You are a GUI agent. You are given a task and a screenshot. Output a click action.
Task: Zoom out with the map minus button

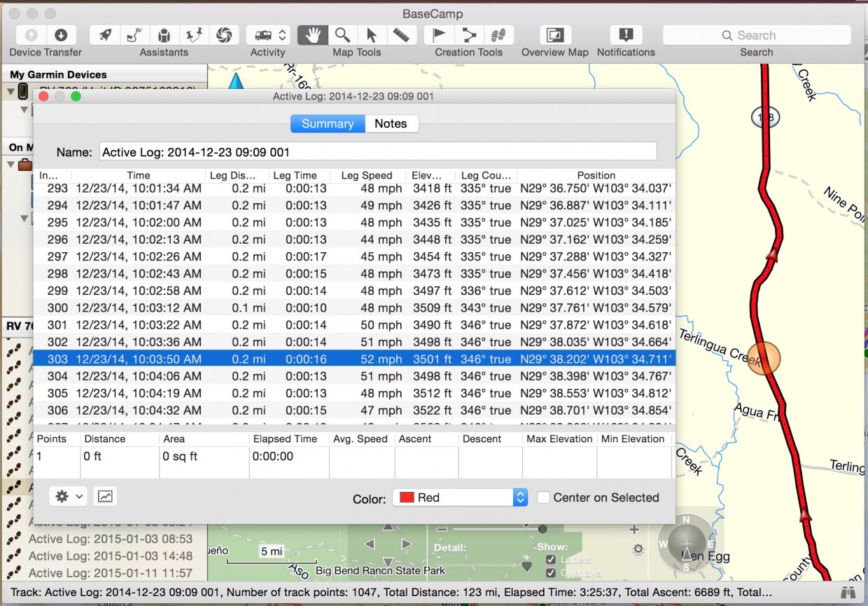click(x=442, y=530)
